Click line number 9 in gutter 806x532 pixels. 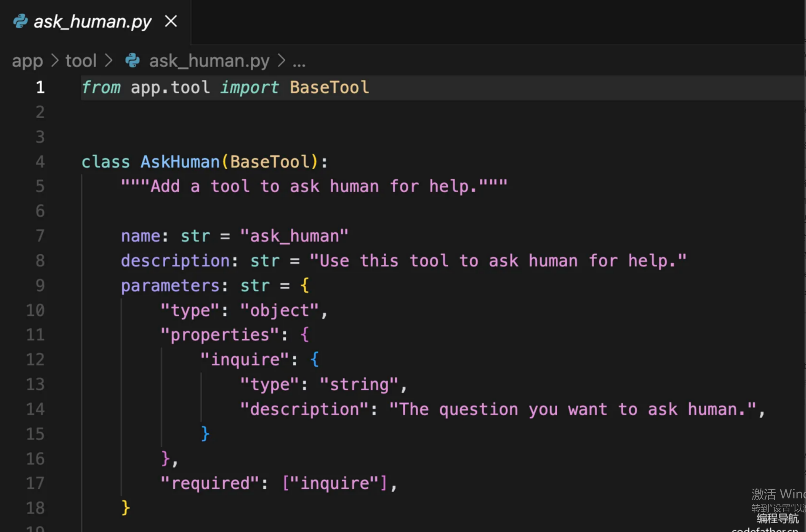(x=40, y=286)
